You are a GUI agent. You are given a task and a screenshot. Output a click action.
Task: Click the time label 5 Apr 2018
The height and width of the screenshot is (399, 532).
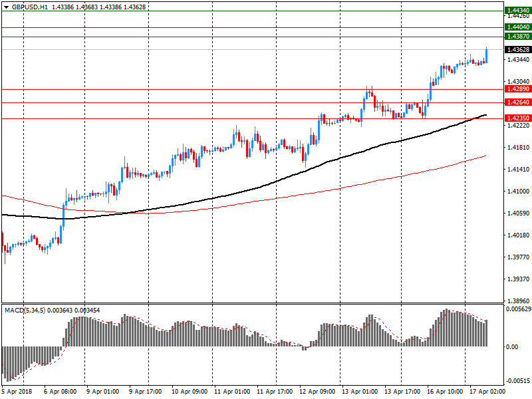click(17, 392)
